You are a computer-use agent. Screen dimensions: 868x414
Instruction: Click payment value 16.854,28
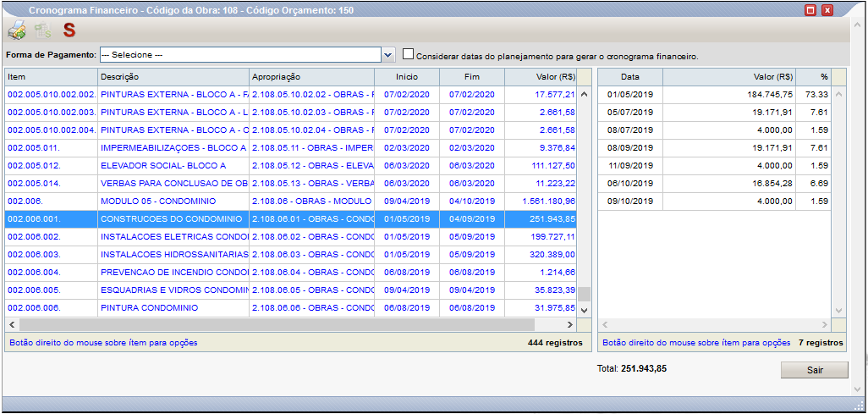coord(772,184)
